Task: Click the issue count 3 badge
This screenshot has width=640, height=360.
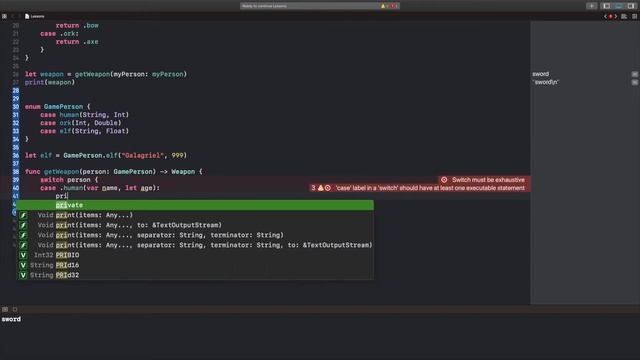Action: tap(313, 188)
